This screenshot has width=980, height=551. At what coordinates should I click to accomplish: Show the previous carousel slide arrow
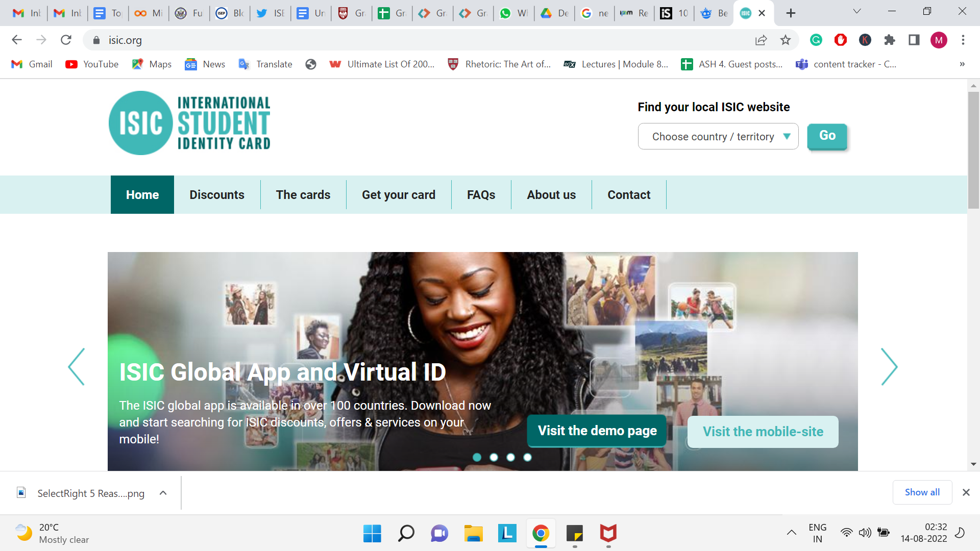coord(77,367)
